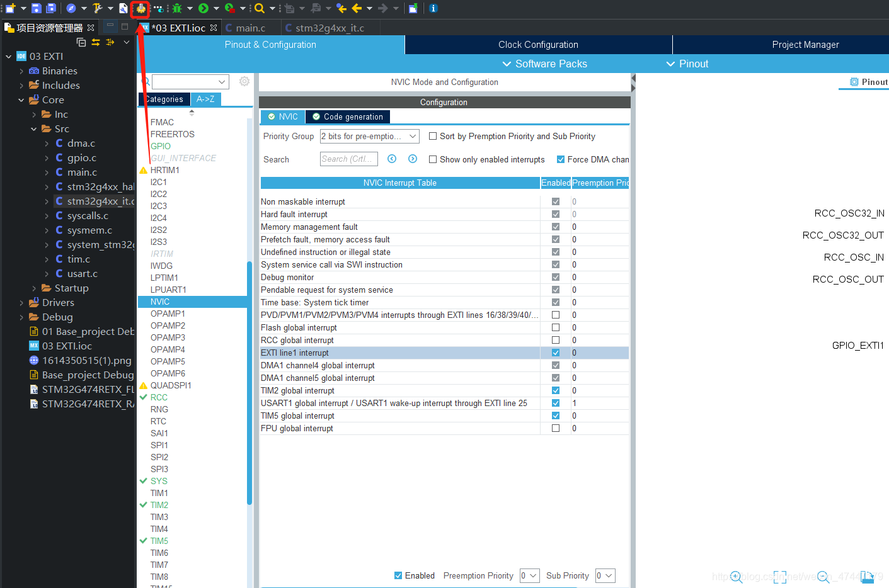This screenshot has height=588, width=889.
Task: Click the explorer filter icon
Action: click(110, 42)
